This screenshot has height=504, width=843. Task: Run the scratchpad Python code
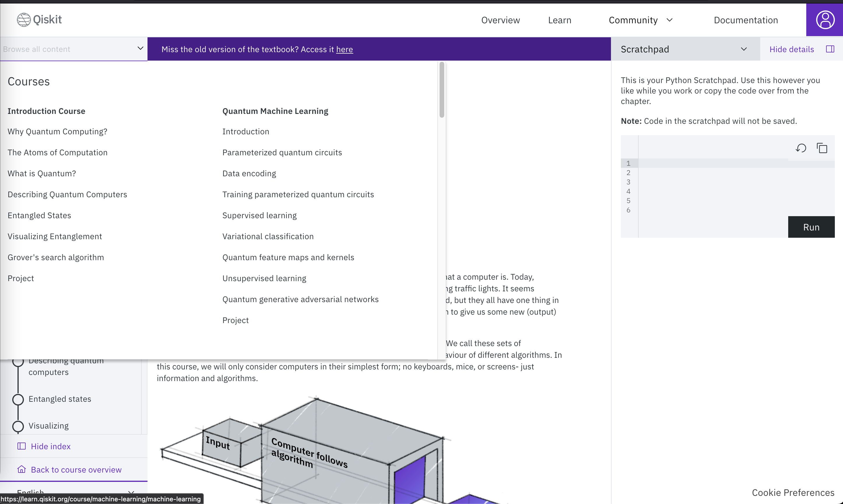811,227
